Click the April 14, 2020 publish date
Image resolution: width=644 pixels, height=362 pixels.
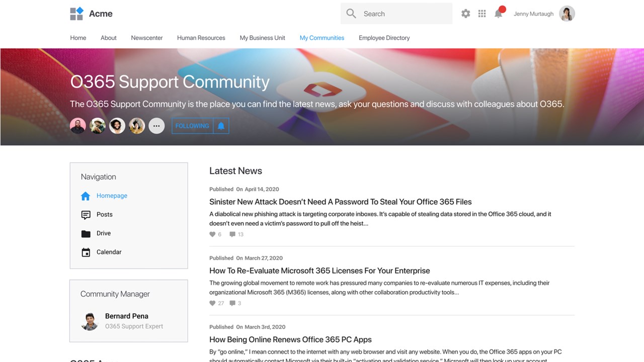click(262, 189)
